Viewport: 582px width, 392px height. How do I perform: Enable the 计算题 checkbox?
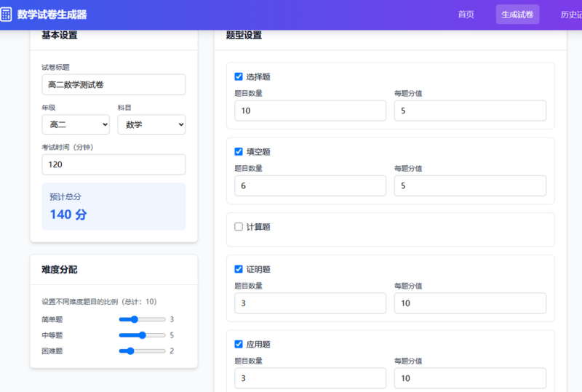click(x=239, y=226)
